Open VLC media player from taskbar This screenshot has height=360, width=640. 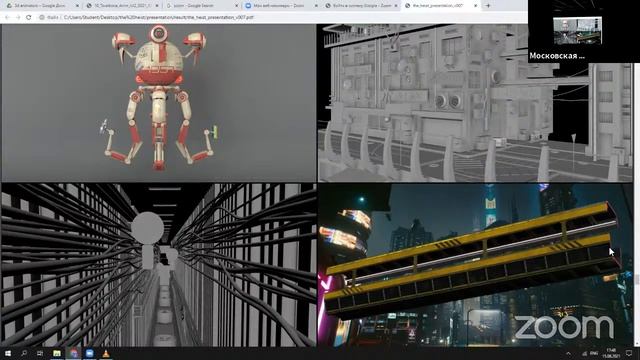tap(106, 353)
